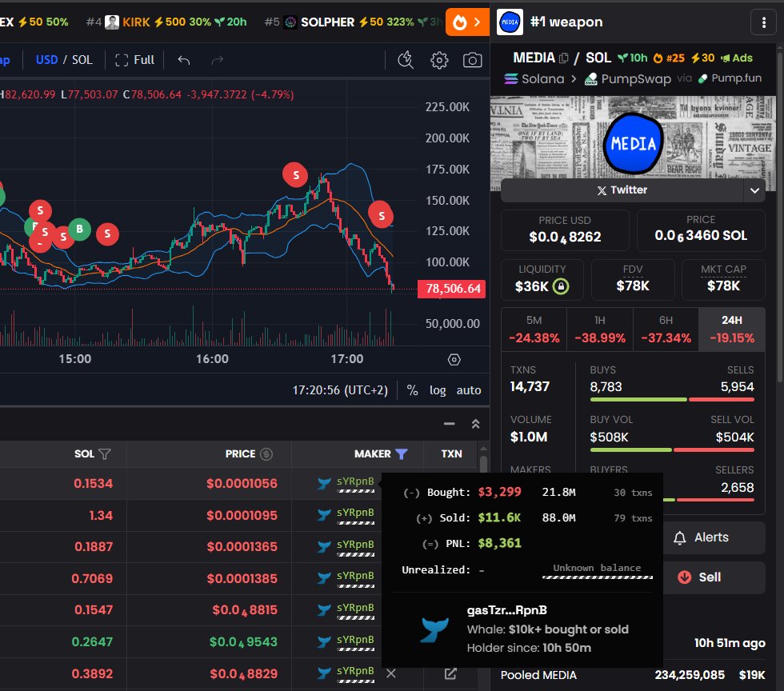
Task: Click the chart reset target icon near time axis
Action: pyautogui.click(x=454, y=360)
